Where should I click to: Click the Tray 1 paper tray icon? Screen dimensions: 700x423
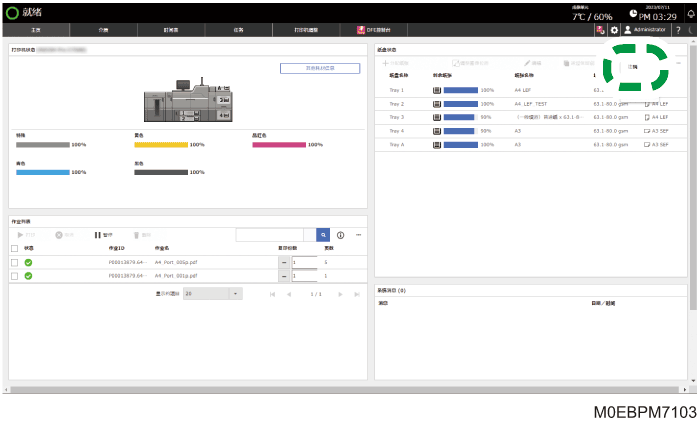437,90
